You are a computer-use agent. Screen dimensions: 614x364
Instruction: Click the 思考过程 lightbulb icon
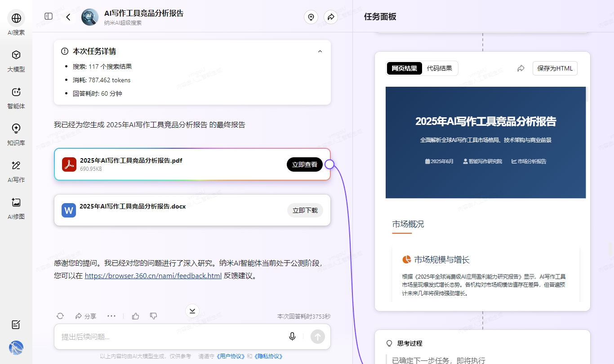[x=390, y=343]
